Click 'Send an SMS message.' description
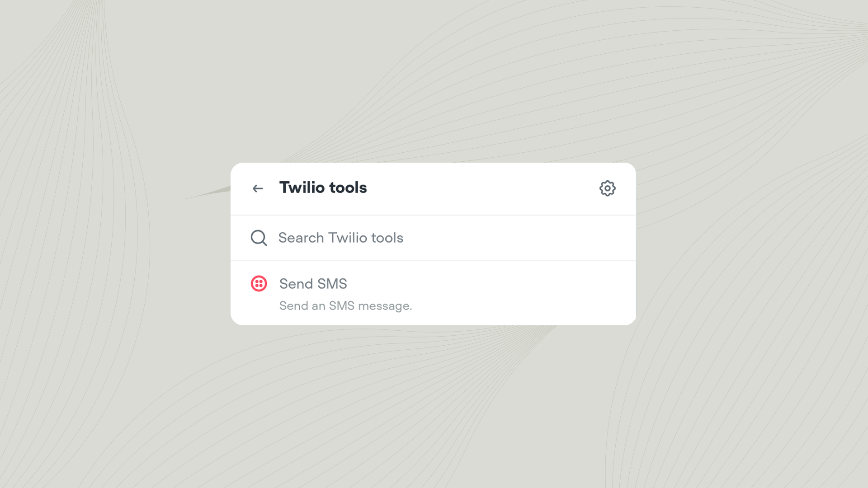868x488 pixels. coord(345,305)
